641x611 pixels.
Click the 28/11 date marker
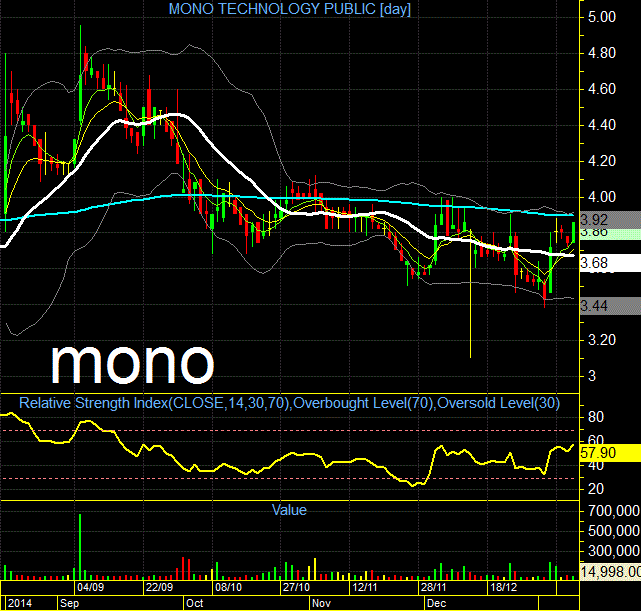point(433,587)
